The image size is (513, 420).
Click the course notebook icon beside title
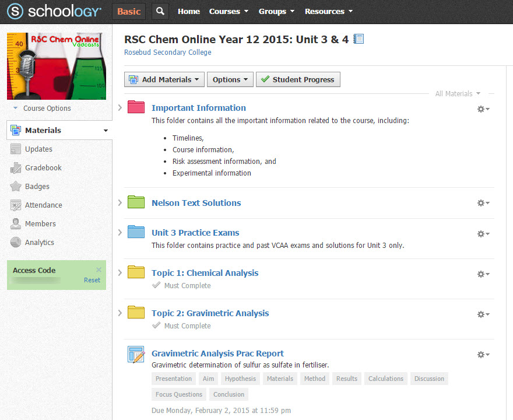tap(359, 39)
